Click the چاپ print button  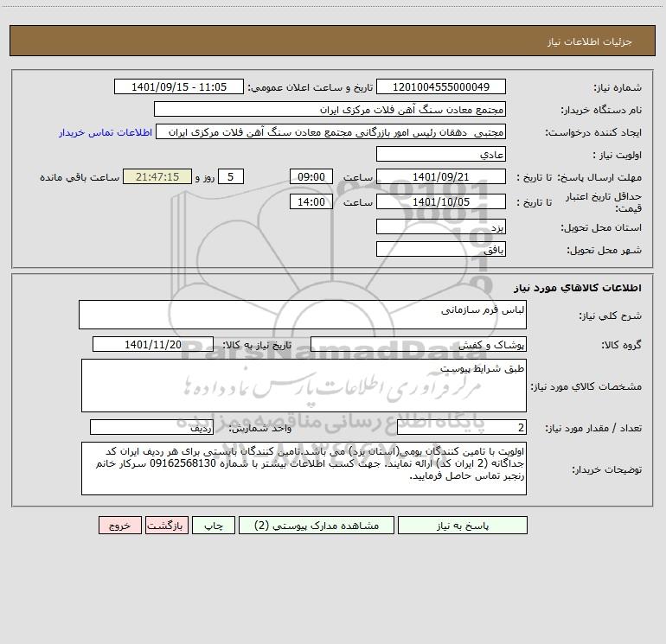tap(214, 526)
